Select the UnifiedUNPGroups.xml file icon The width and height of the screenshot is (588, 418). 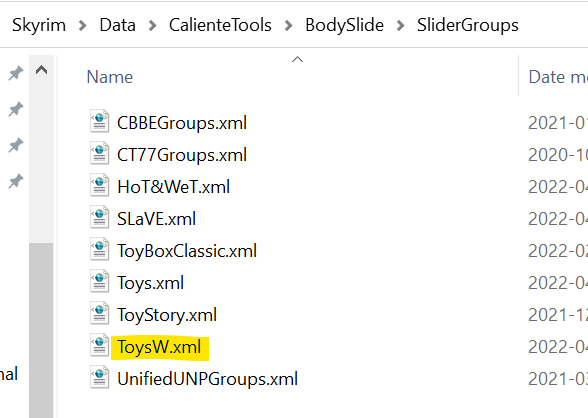coord(99,377)
